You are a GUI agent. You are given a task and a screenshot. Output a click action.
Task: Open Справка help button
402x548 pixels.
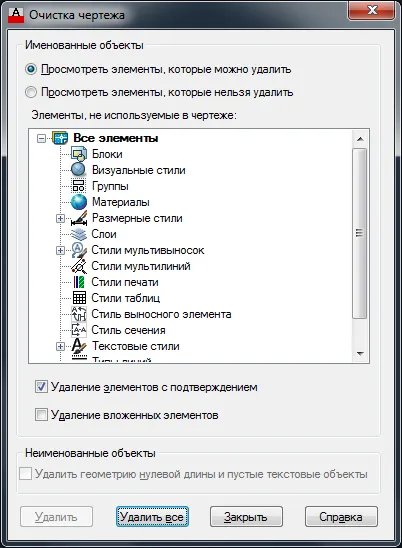[341, 517]
